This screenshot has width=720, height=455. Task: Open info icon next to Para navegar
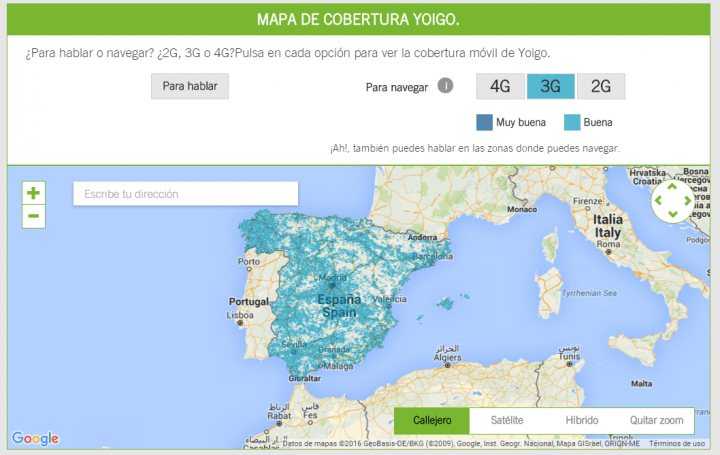[445, 85]
